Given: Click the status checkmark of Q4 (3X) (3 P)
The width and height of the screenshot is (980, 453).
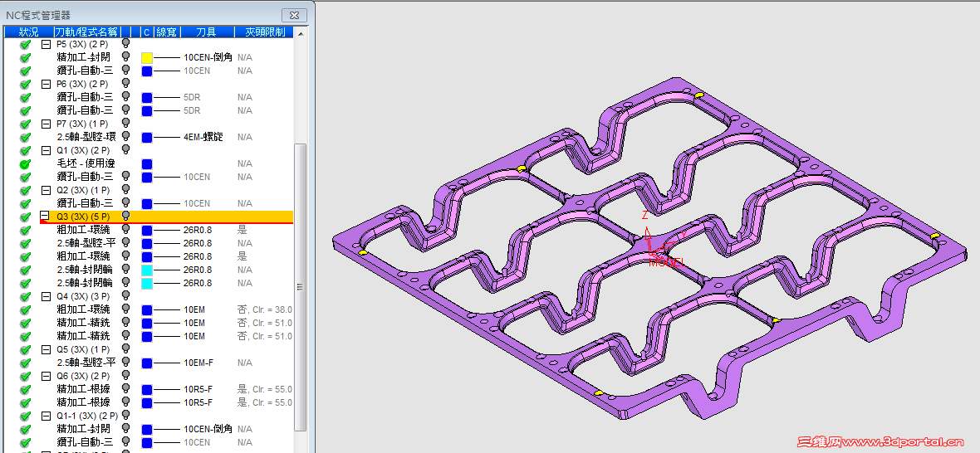Looking at the screenshot, I should pyautogui.click(x=25, y=296).
